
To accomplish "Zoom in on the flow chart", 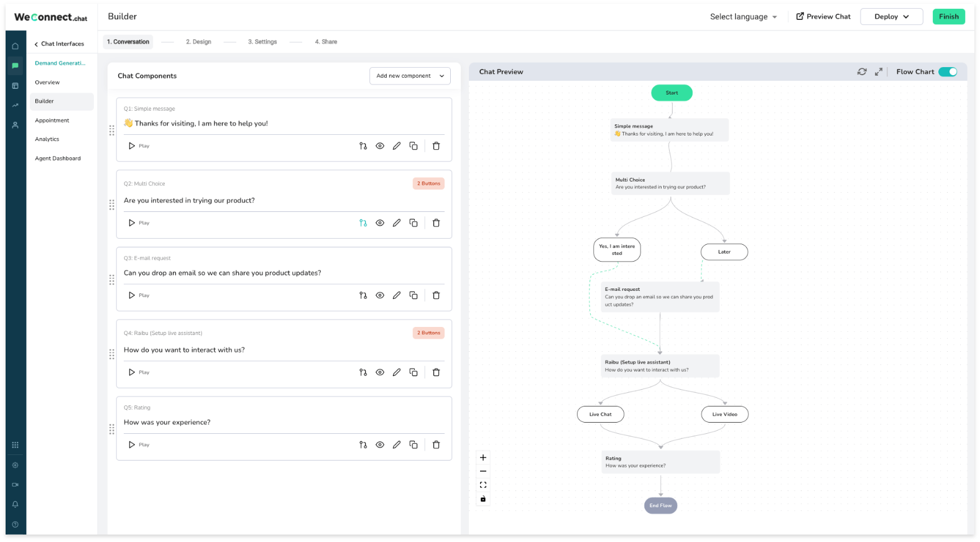I will [483, 457].
